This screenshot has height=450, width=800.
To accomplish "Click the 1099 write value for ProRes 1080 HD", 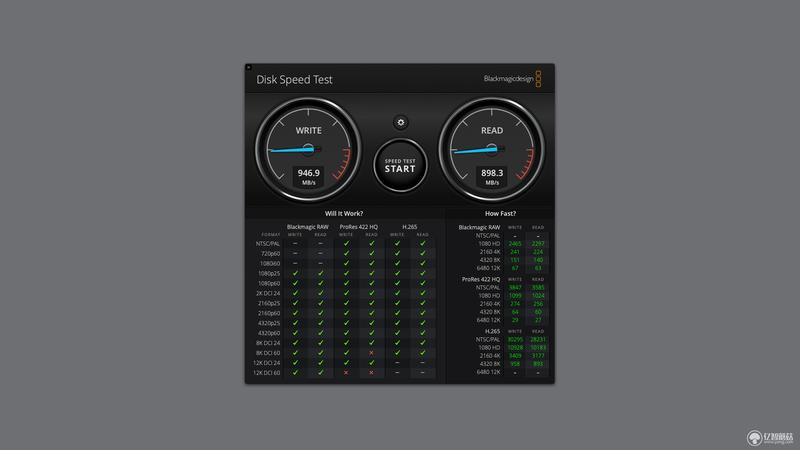I will 515,296.
